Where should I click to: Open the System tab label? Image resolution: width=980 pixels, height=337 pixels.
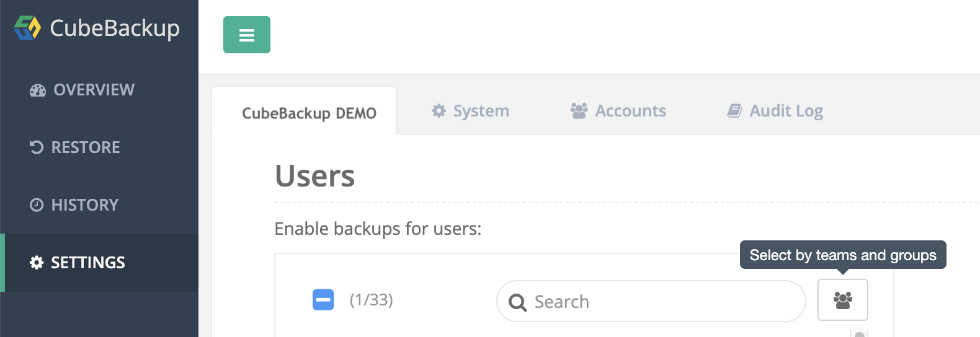(481, 111)
